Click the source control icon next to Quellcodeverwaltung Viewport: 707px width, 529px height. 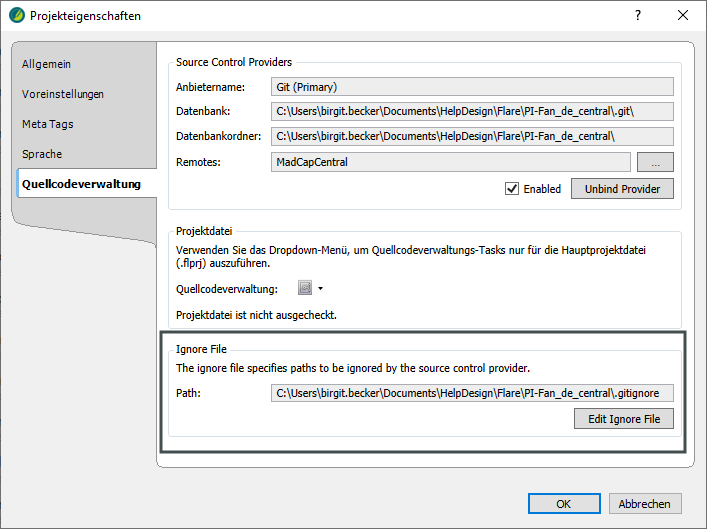[x=305, y=289]
